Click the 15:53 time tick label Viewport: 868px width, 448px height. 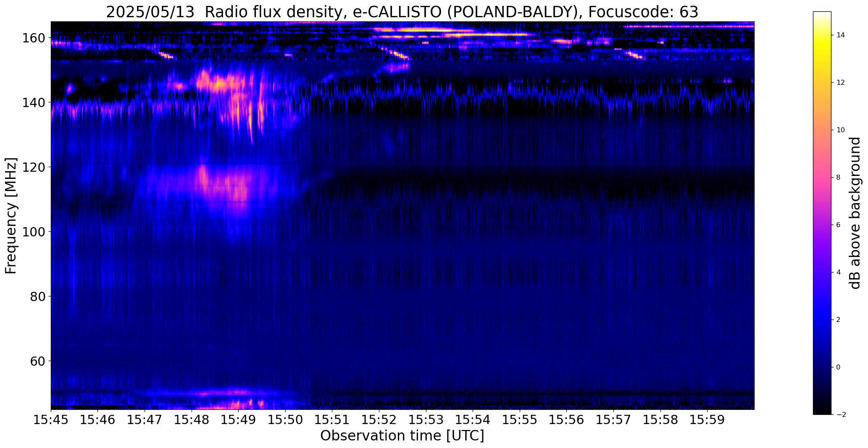point(426,420)
